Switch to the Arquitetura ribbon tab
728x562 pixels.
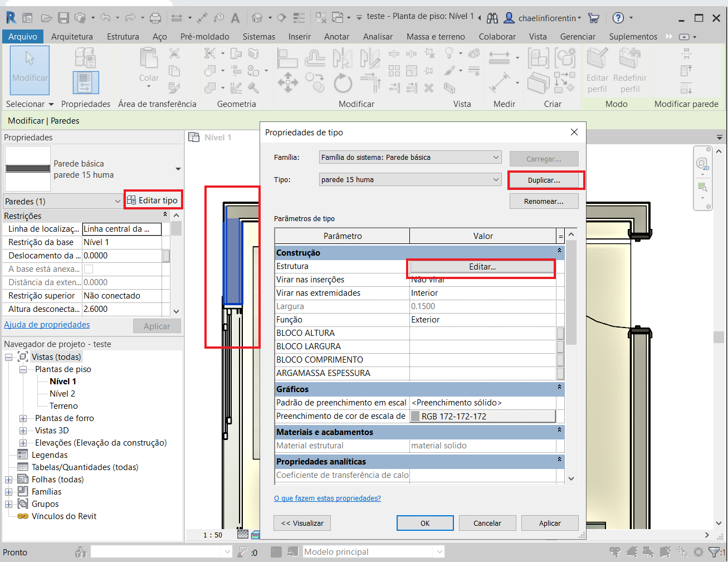(72, 37)
